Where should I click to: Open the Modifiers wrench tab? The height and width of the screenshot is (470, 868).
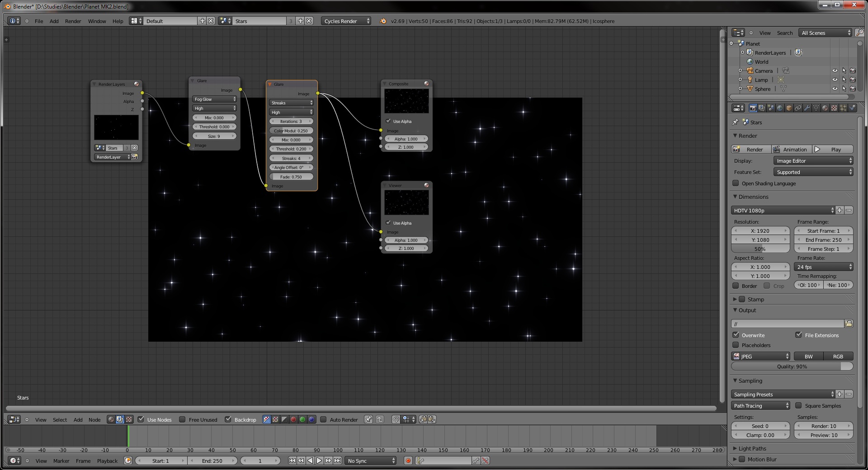pos(807,108)
